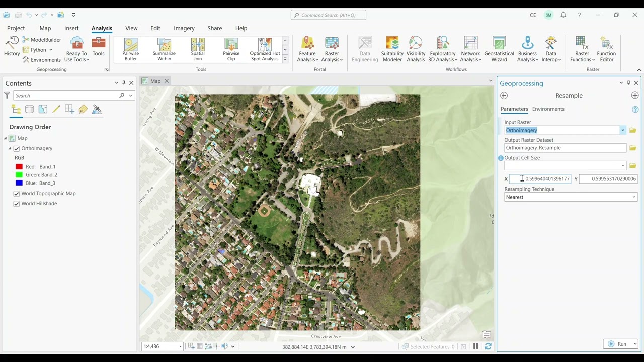Image resolution: width=644 pixels, height=362 pixels.
Task: Pause map drawing
Action: (475, 346)
